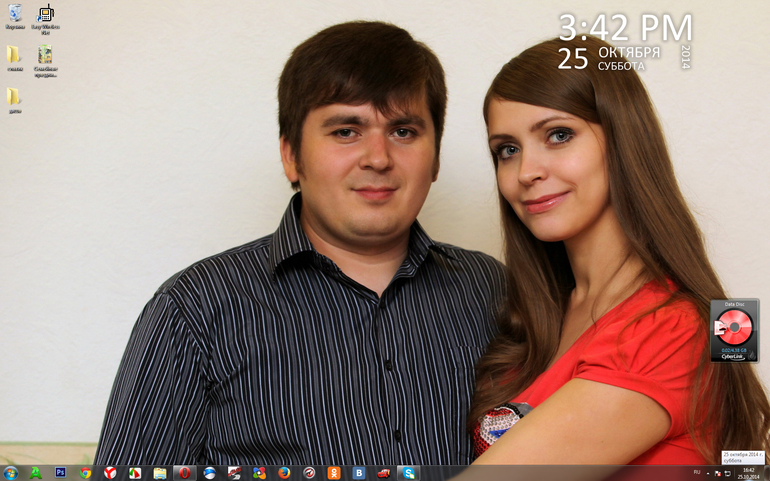Show hidden system tray icons
Viewport: 770px width, 481px height.
708,472
